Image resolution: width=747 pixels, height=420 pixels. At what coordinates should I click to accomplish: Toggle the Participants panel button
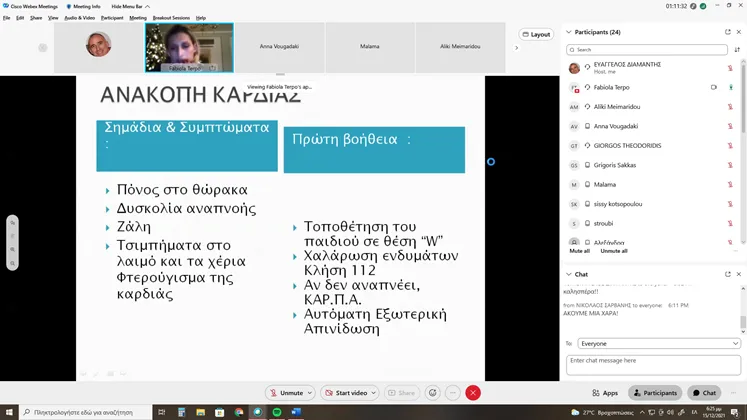point(654,393)
